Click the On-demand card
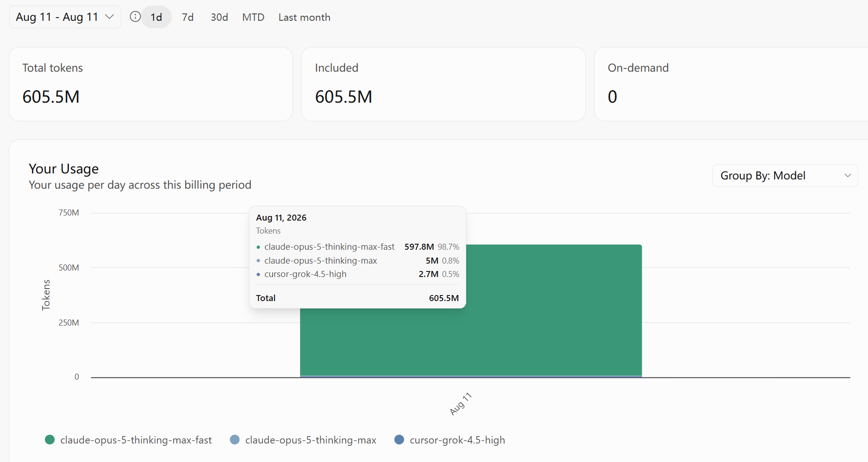This screenshot has width=868, height=462. pyautogui.click(x=731, y=84)
